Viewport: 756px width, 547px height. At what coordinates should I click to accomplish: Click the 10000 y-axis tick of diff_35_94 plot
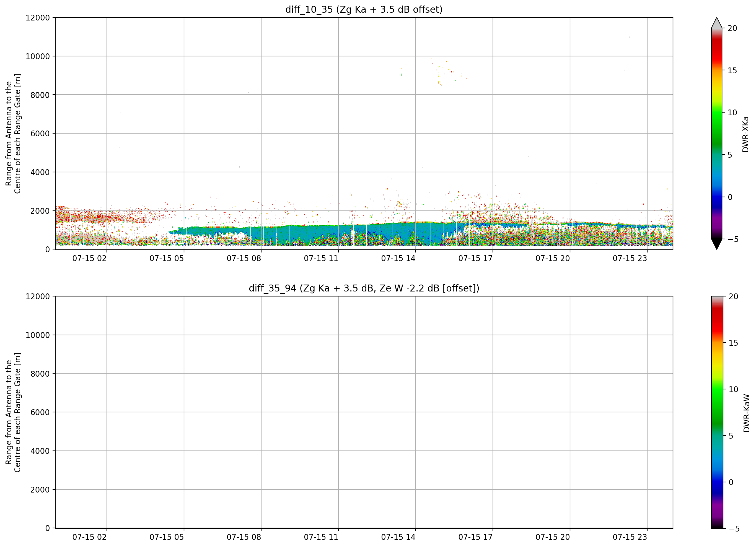click(38, 335)
